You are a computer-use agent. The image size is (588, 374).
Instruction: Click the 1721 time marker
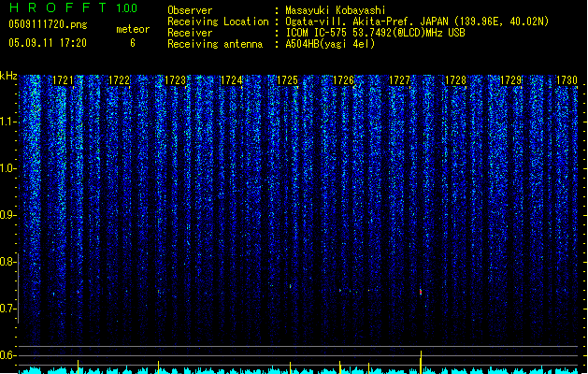[63, 80]
